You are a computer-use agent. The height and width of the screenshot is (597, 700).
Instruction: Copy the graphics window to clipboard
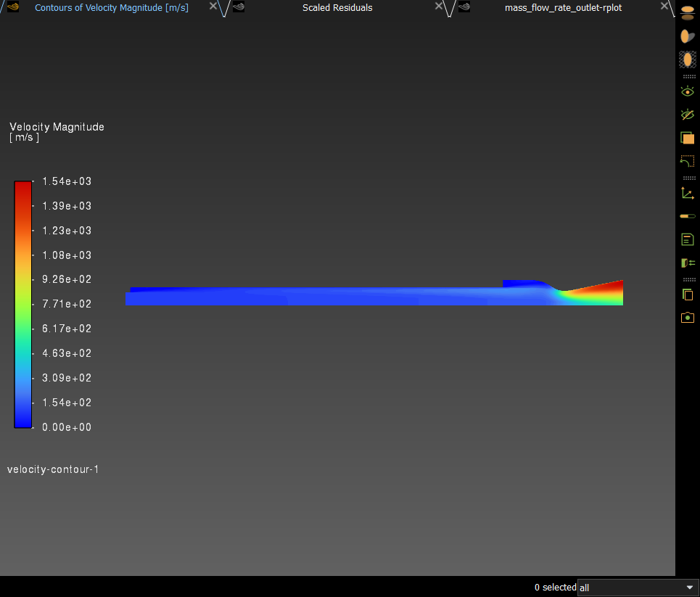(x=688, y=295)
